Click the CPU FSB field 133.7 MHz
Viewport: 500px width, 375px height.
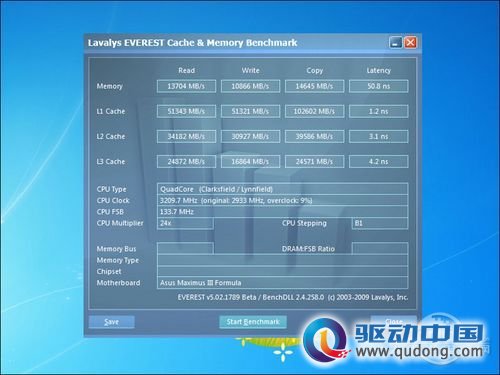pos(282,212)
